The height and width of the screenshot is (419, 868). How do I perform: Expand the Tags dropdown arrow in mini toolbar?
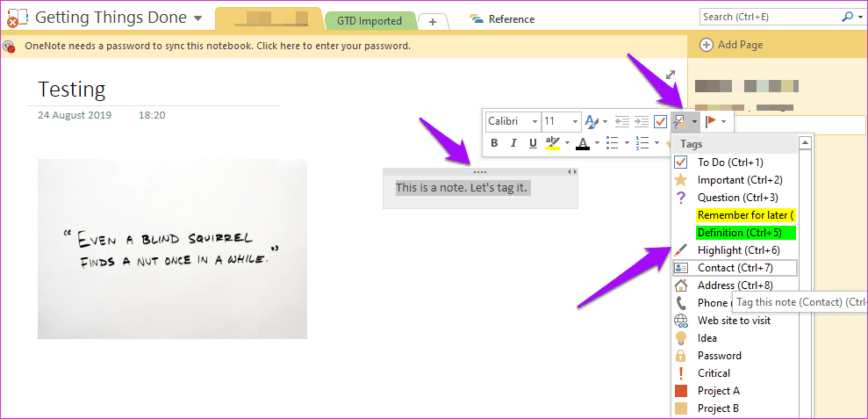(x=694, y=121)
